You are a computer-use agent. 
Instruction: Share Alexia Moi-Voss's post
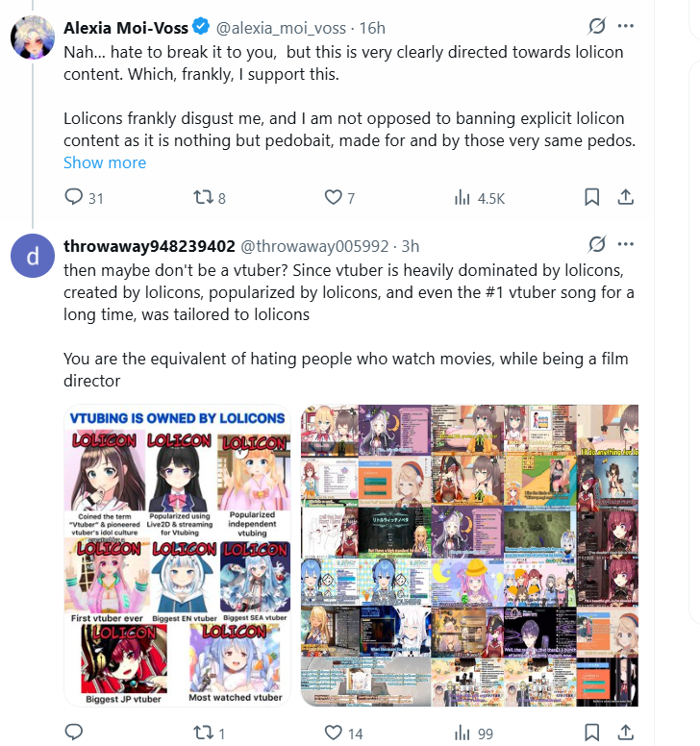tap(625, 197)
